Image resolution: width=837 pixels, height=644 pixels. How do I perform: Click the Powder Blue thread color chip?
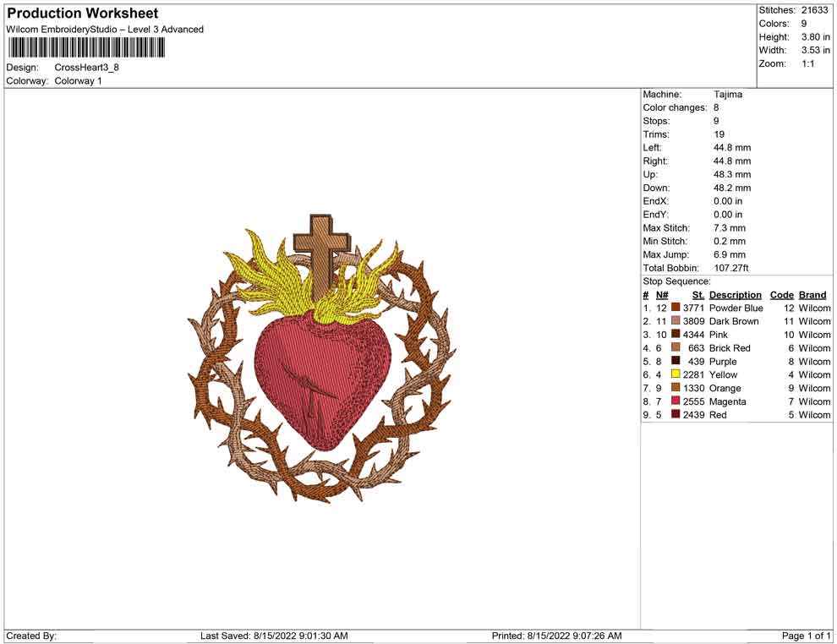click(674, 308)
